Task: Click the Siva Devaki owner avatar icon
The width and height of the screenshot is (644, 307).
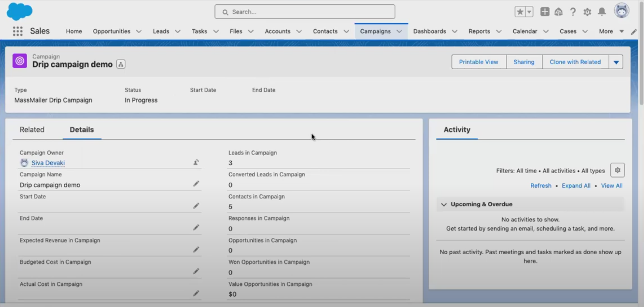Action: pyautogui.click(x=24, y=163)
